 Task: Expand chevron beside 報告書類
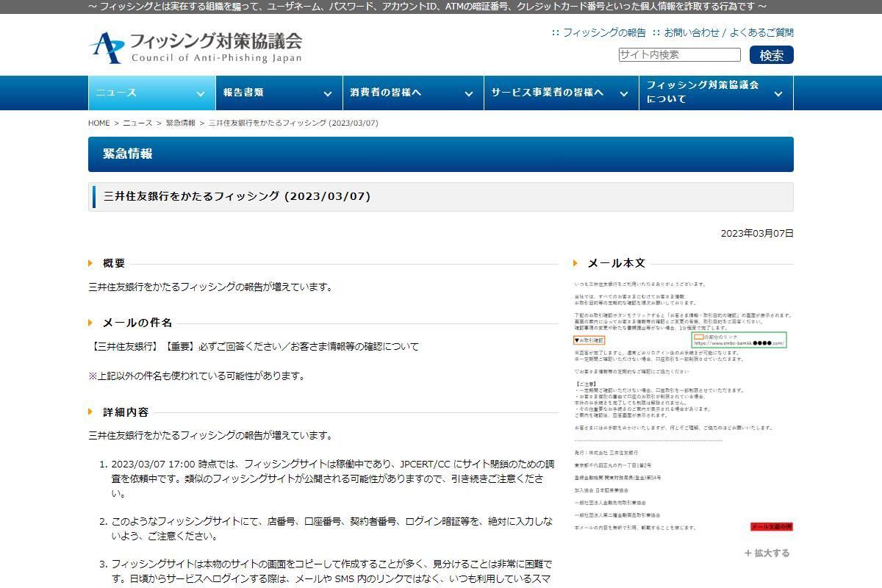coord(328,93)
